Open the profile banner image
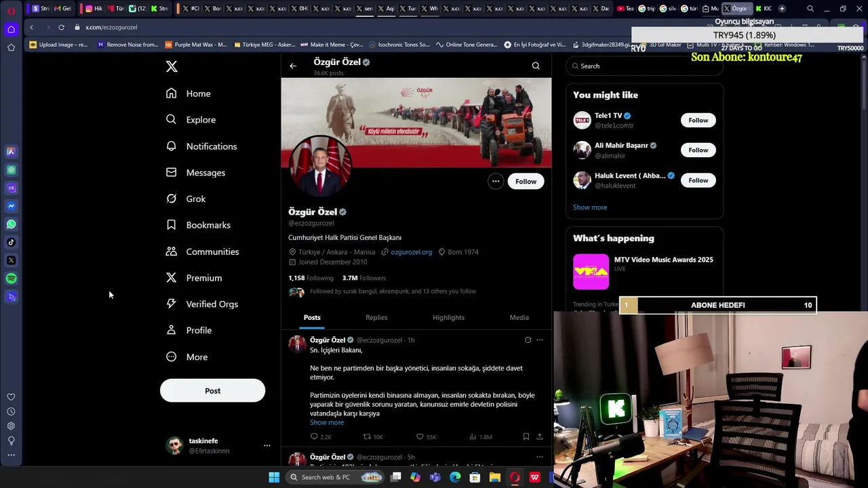Viewport: 868px width, 488px height. pyautogui.click(x=416, y=122)
